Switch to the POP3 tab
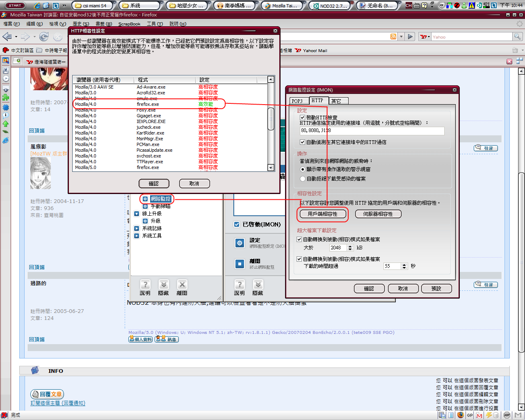The image size is (525, 420). coord(297,101)
